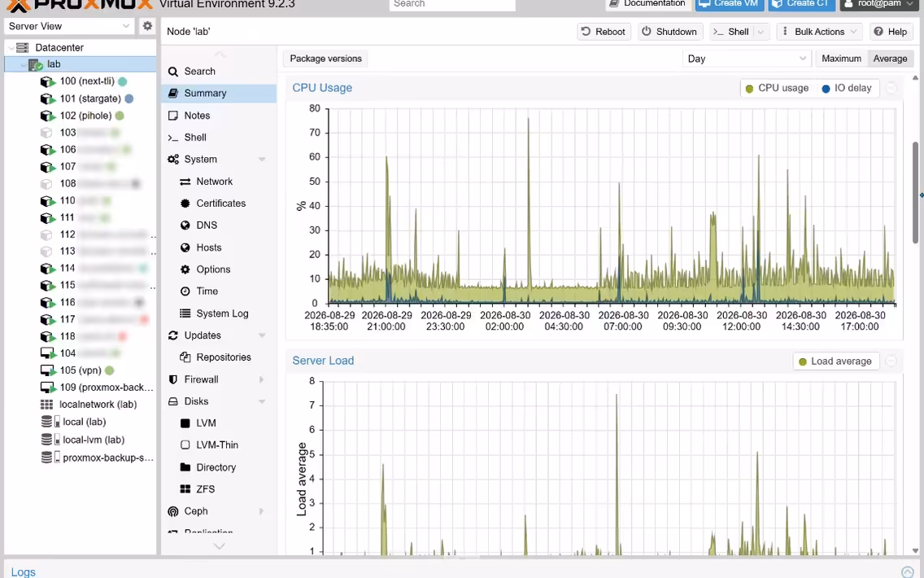The width and height of the screenshot is (924, 578).
Task: Click the ZFS grid icon
Action: [x=185, y=489]
